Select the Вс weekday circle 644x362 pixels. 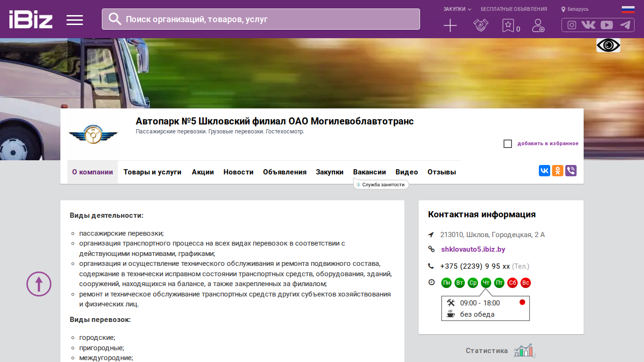(526, 283)
